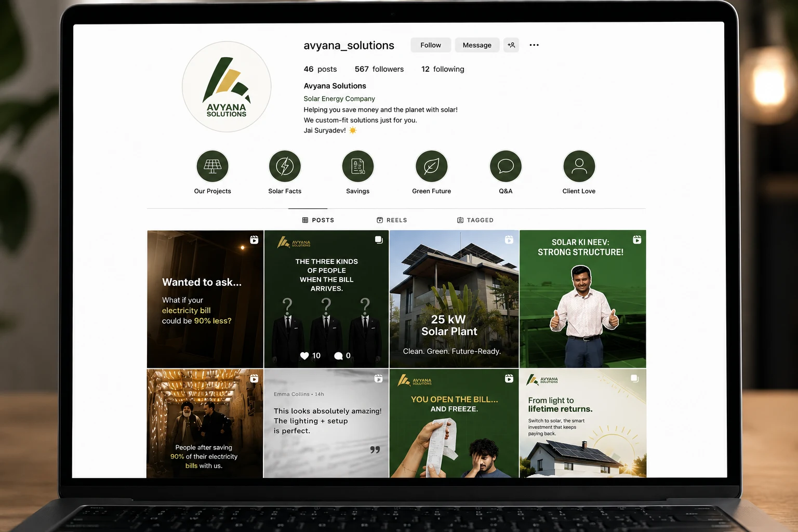The height and width of the screenshot is (532, 798).
Task: Open the Q&A speech bubble highlight
Action: [506, 166]
